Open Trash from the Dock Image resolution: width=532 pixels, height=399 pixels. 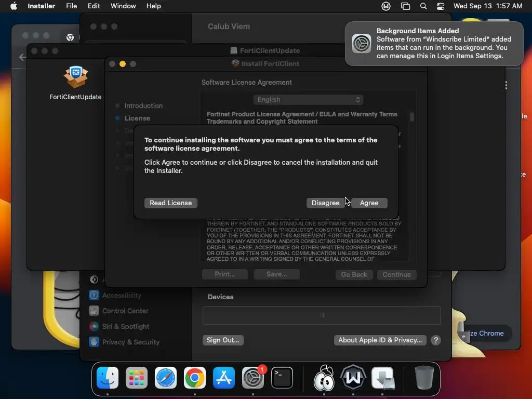(424, 378)
